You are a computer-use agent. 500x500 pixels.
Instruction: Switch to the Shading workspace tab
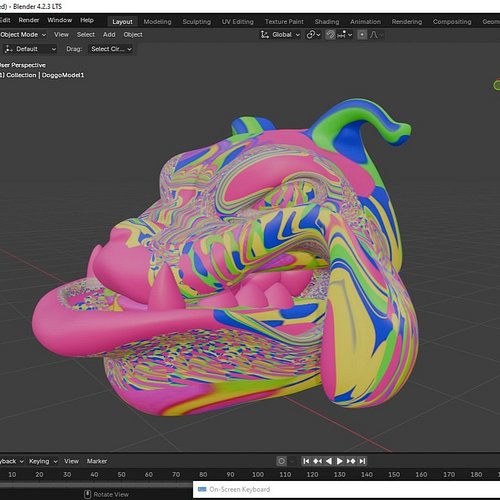click(x=327, y=22)
